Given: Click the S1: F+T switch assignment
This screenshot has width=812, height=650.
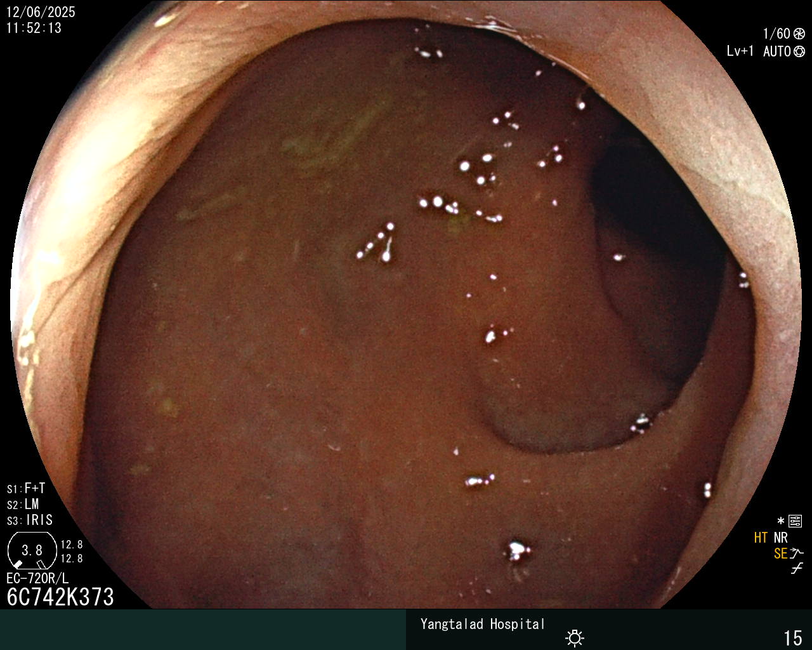Looking at the screenshot, I should click(x=26, y=488).
